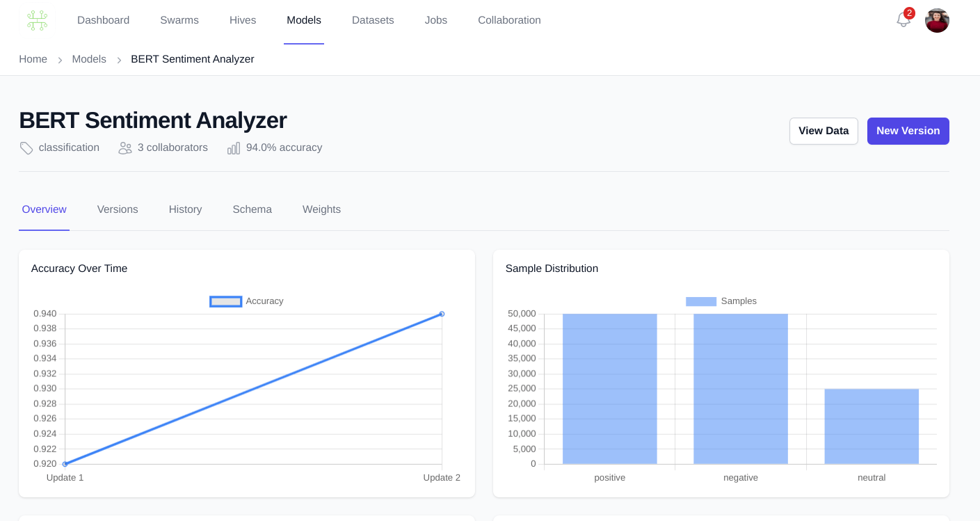Image resolution: width=980 pixels, height=521 pixels.
Task: Open Dashboard from top navigation
Action: click(103, 20)
